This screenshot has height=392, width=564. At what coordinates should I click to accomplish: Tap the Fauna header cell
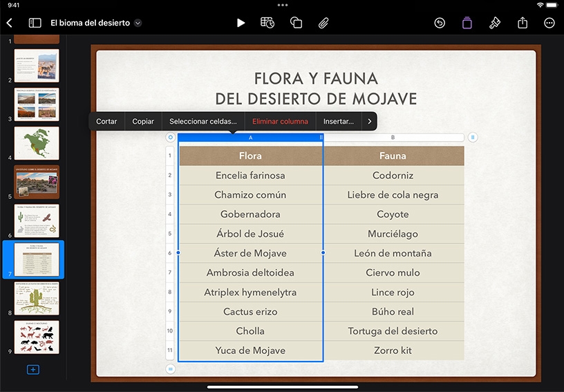tap(393, 156)
